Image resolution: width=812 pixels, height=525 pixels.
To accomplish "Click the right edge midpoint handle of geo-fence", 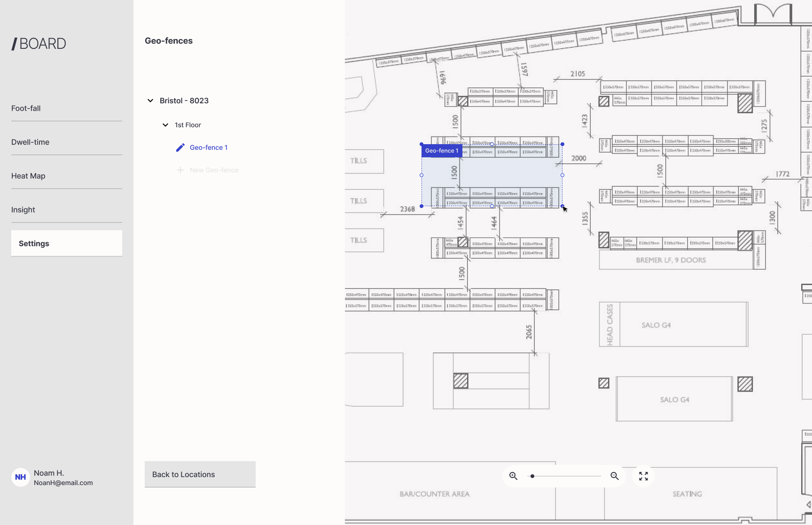I will coord(562,175).
